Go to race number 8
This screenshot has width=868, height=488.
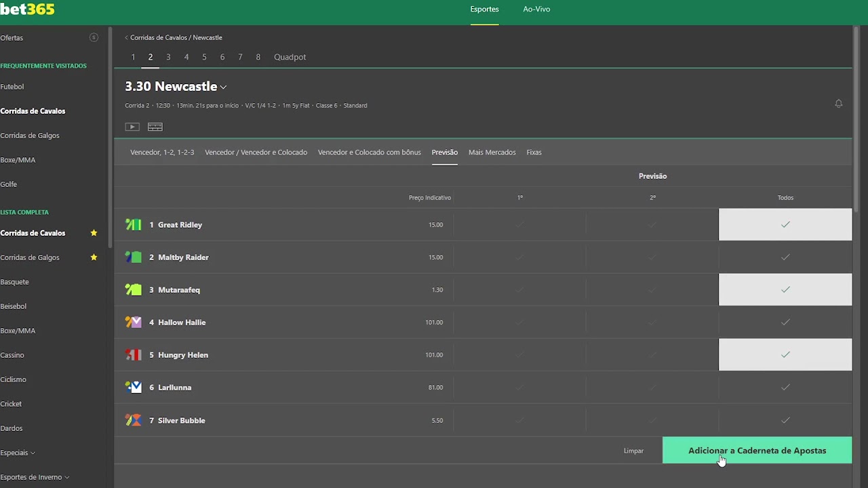tap(258, 57)
